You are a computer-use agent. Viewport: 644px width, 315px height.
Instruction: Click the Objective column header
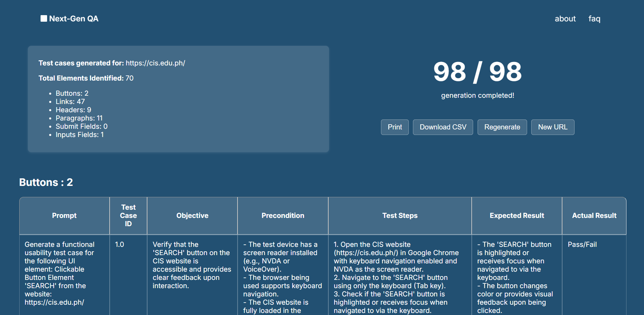pos(192,216)
